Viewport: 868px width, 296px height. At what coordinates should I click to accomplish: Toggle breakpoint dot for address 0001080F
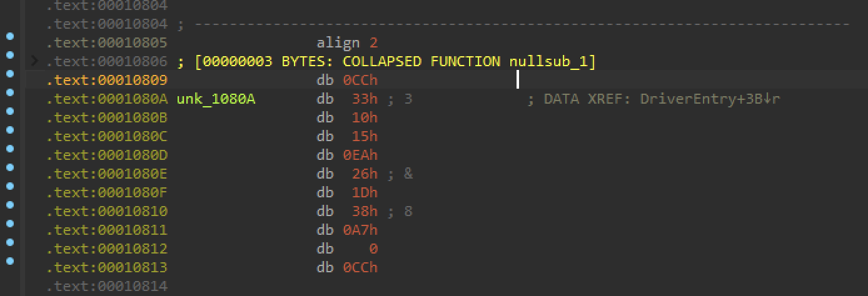tap(10, 186)
